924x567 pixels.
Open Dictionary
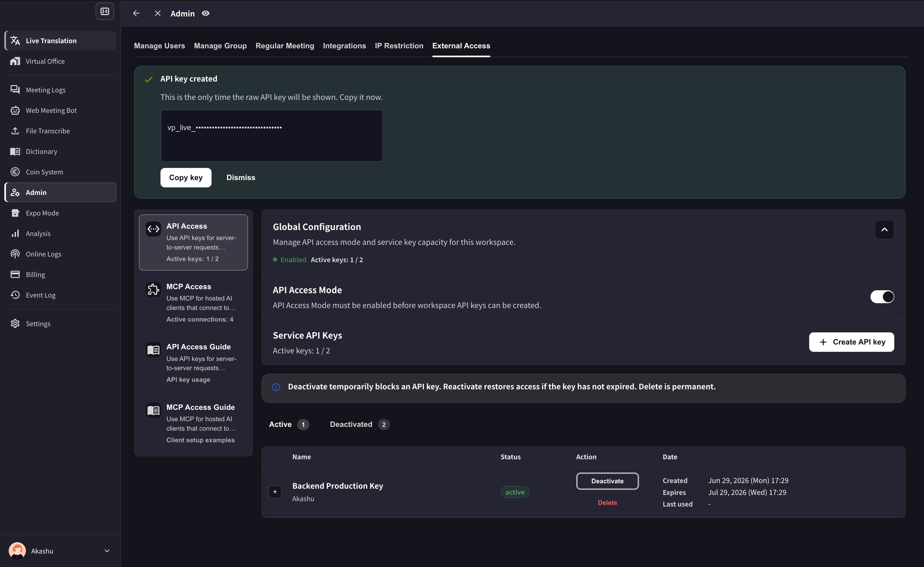(x=60, y=151)
